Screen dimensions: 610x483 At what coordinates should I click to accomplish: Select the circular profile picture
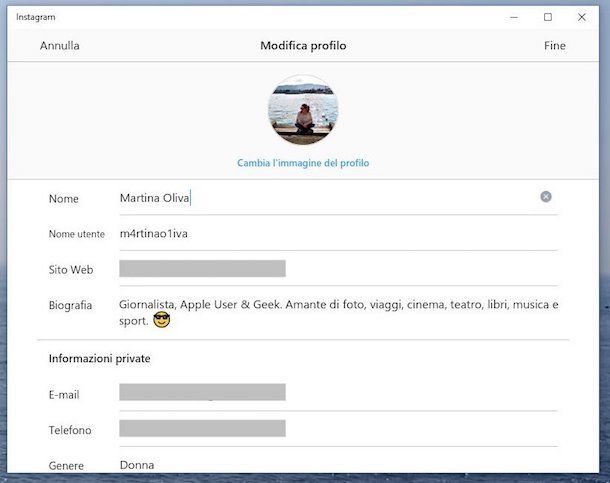pyautogui.click(x=303, y=110)
